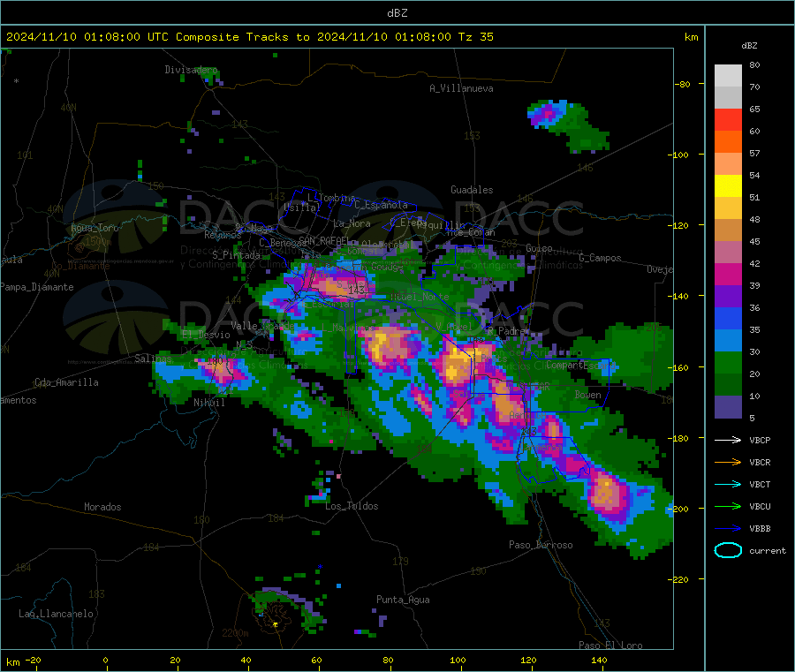Select the red 60-65 dBZ swatch
The width and height of the screenshot is (795, 672).
[728, 120]
